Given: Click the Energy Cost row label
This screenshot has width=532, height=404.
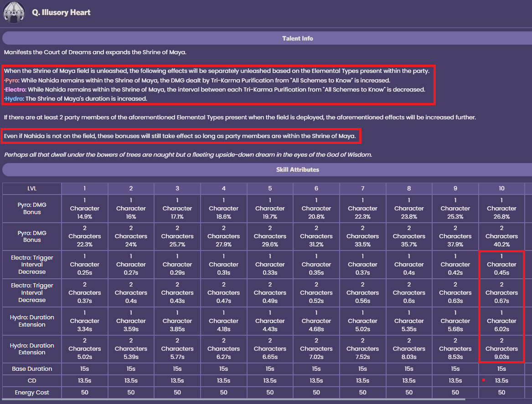Looking at the screenshot, I should pos(32,393).
